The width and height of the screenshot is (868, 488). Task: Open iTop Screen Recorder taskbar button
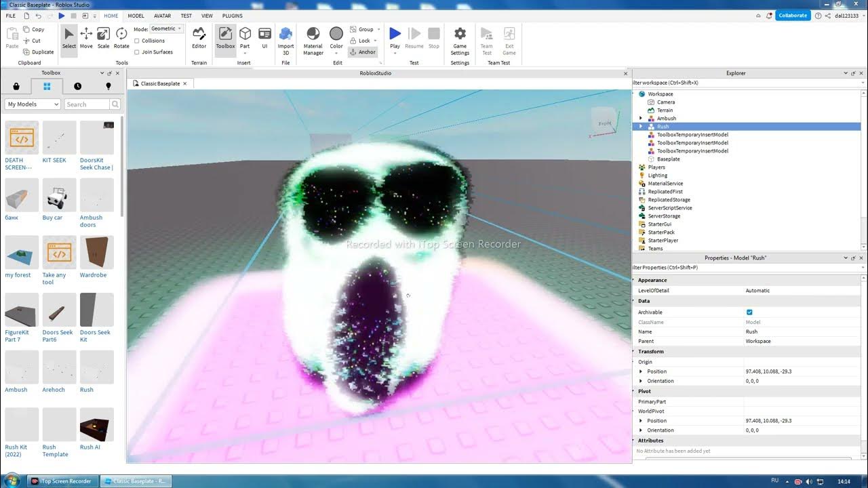[62, 481]
